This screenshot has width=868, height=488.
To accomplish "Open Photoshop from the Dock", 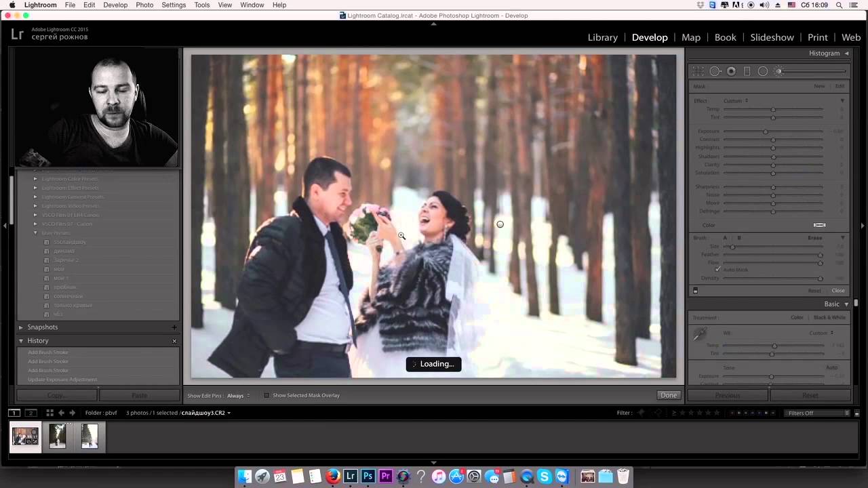I will [368, 476].
